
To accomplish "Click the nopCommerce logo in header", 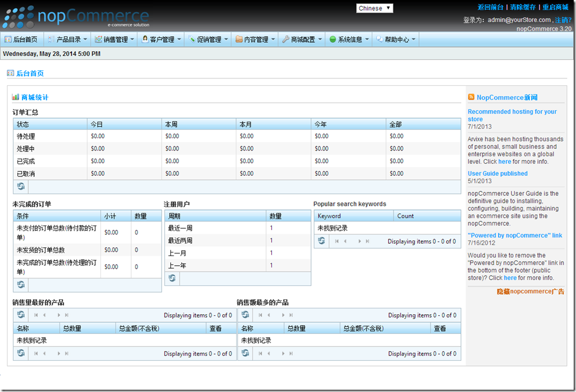I will coord(76,17).
